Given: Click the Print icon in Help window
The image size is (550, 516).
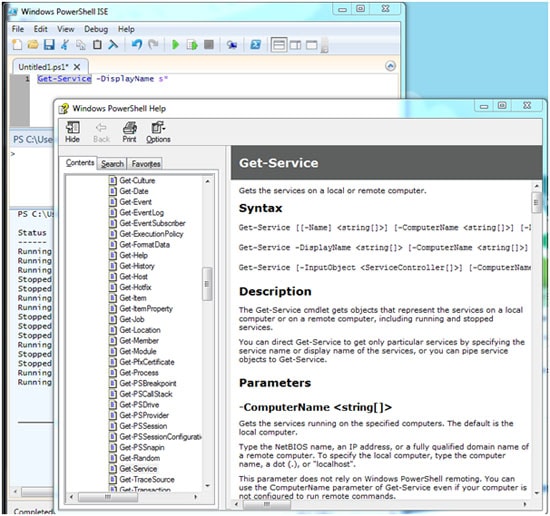Looking at the screenshot, I should 129,132.
